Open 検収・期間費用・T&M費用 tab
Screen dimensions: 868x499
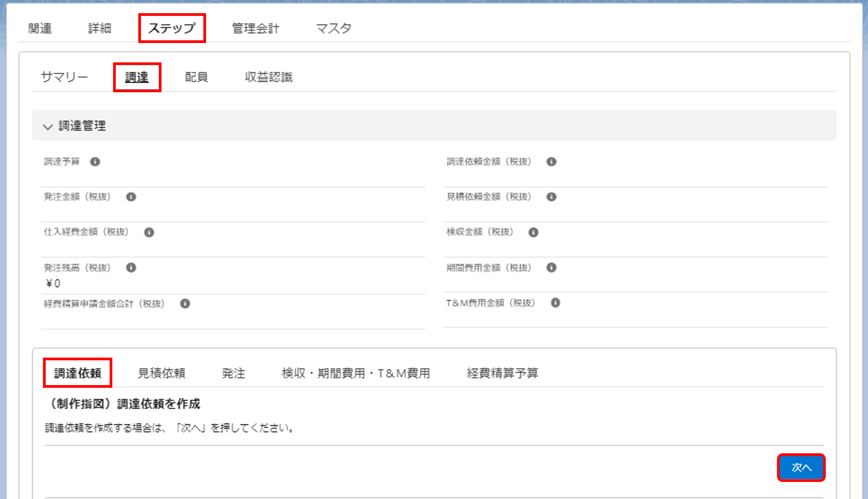pos(356,373)
